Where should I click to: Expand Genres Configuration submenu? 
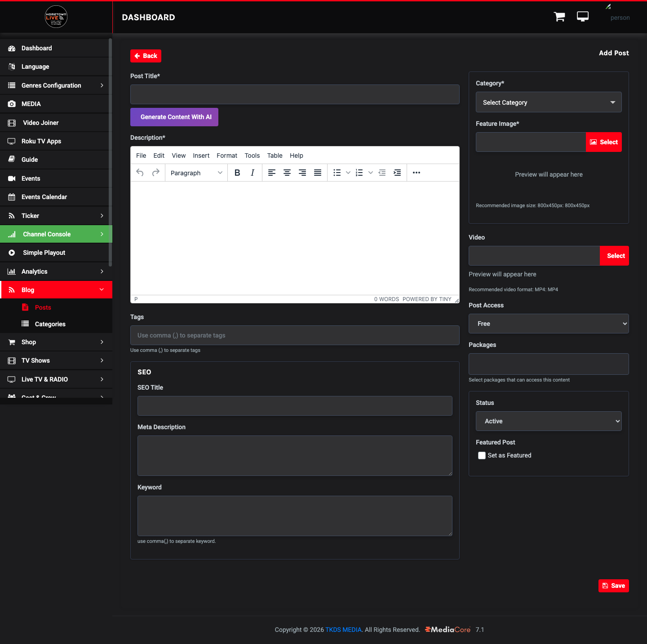(x=102, y=85)
